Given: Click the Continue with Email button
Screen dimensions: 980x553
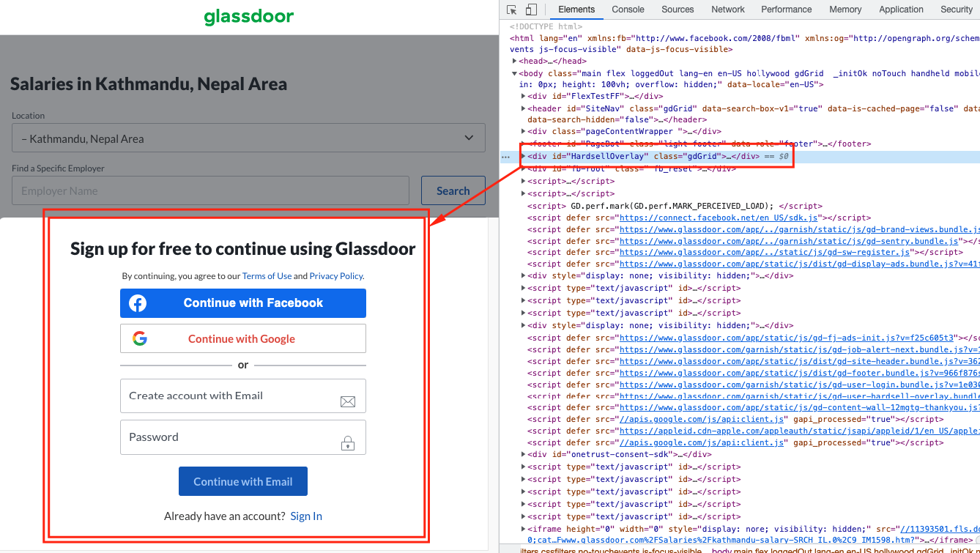Looking at the screenshot, I should tap(243, 481).
